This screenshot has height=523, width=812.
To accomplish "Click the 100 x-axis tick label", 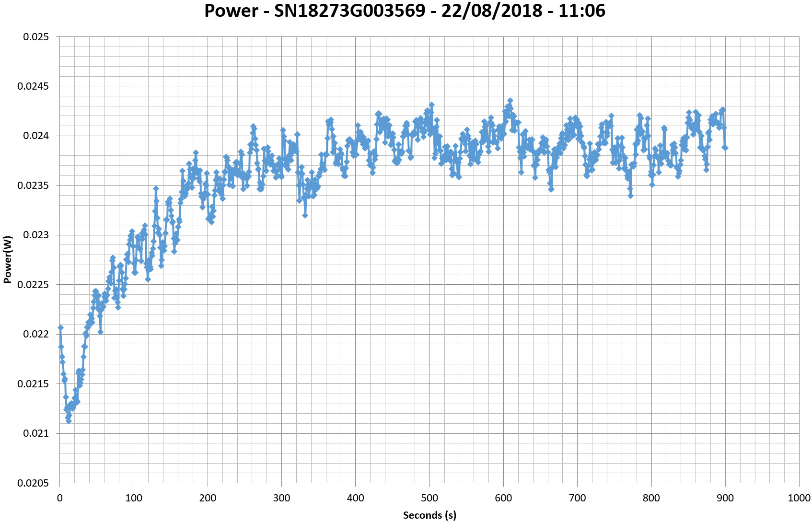I will point(134,498).
